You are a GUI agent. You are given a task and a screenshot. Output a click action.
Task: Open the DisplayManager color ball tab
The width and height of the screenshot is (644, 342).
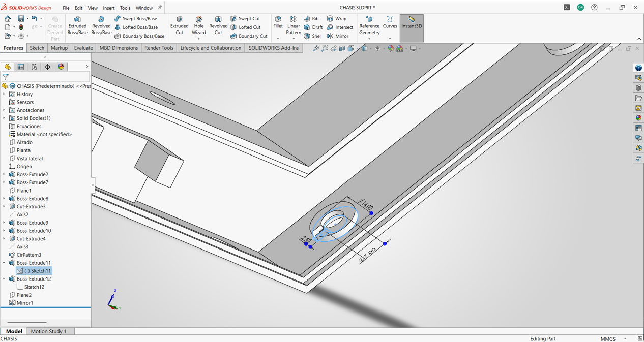click(61, 67)
